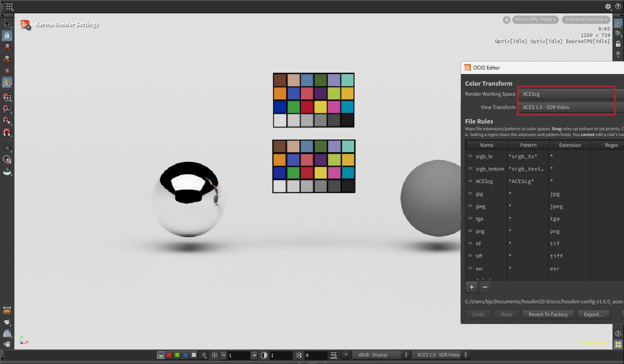Click the gamma value field
Image resolution: width=624 pixels, height=364 pixels.
(281, 355)
